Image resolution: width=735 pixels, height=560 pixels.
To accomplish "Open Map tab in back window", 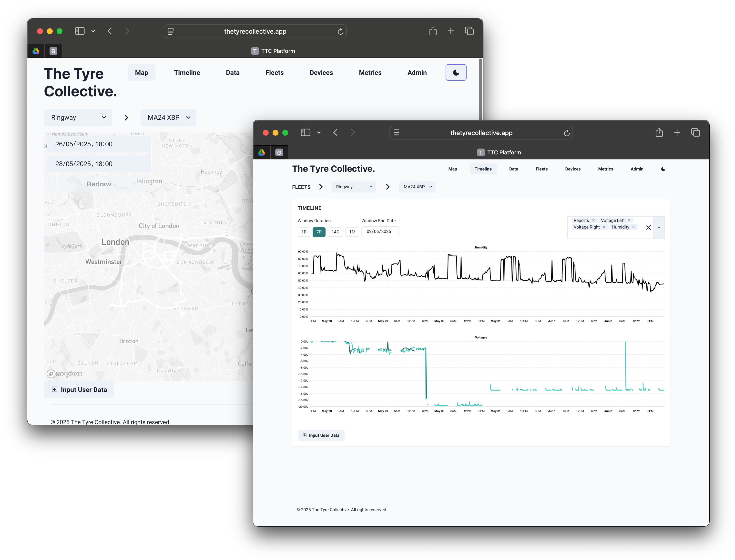I will [141, 73].
